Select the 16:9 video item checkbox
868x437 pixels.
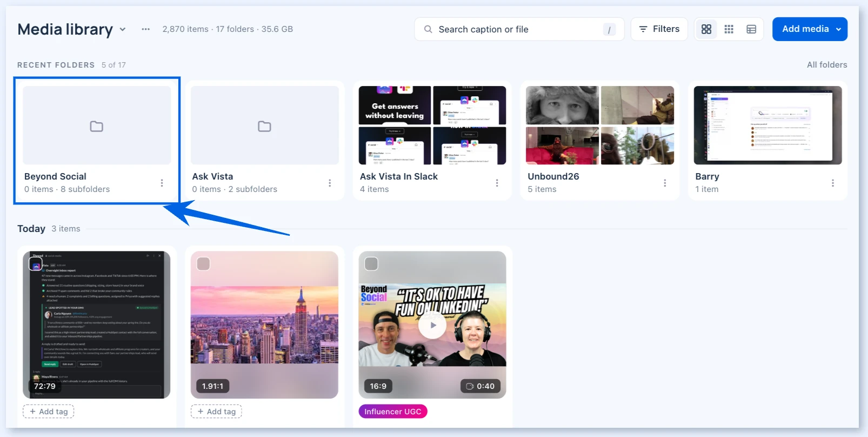coord(372,264)
